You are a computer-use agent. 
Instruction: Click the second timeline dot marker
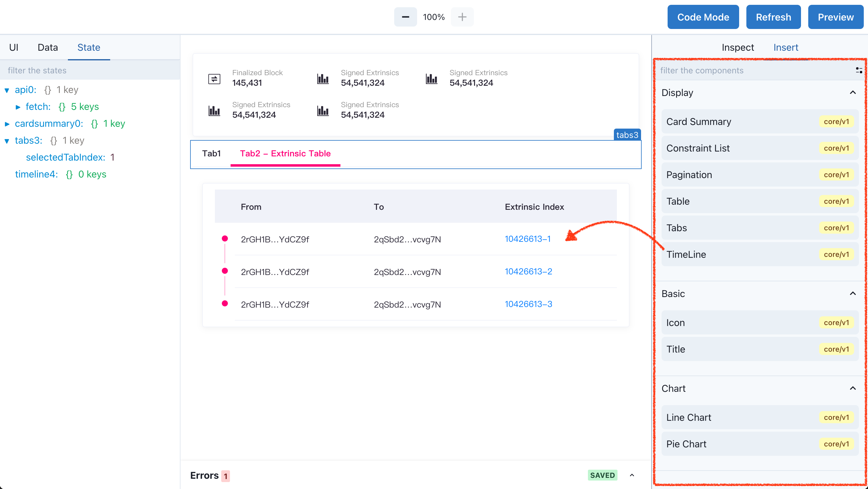(x=225, y=271)
